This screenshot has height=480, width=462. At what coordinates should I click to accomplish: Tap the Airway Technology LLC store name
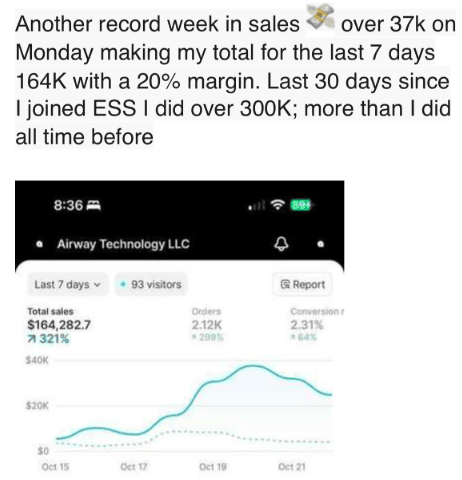pyautogui.click(x=123, y=244)
